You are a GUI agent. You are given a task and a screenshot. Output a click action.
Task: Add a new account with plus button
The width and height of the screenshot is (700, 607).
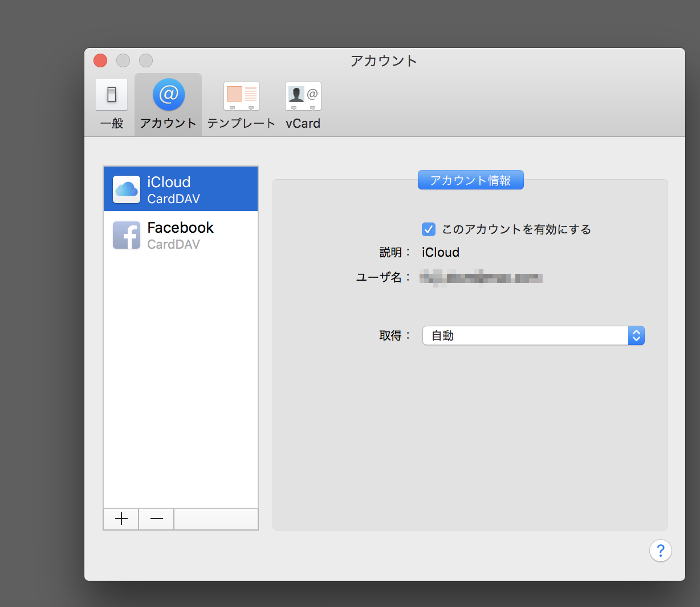coord(121,519)
